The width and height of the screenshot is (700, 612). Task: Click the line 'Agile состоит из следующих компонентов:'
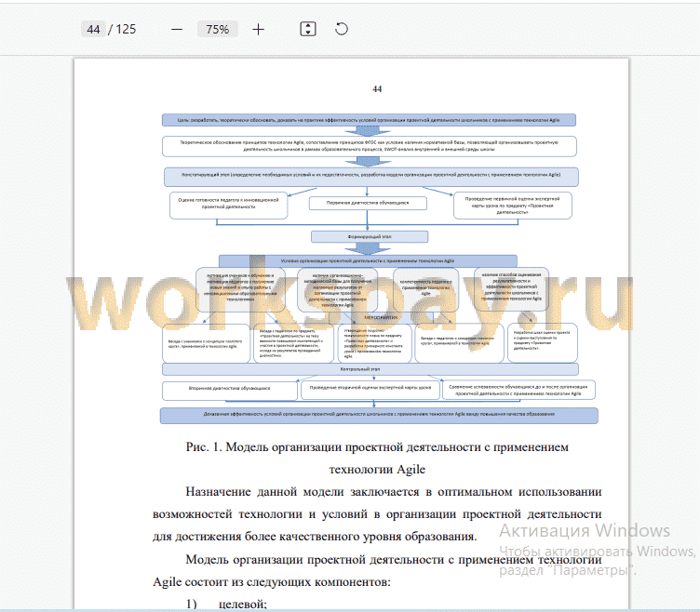(272, 581)
